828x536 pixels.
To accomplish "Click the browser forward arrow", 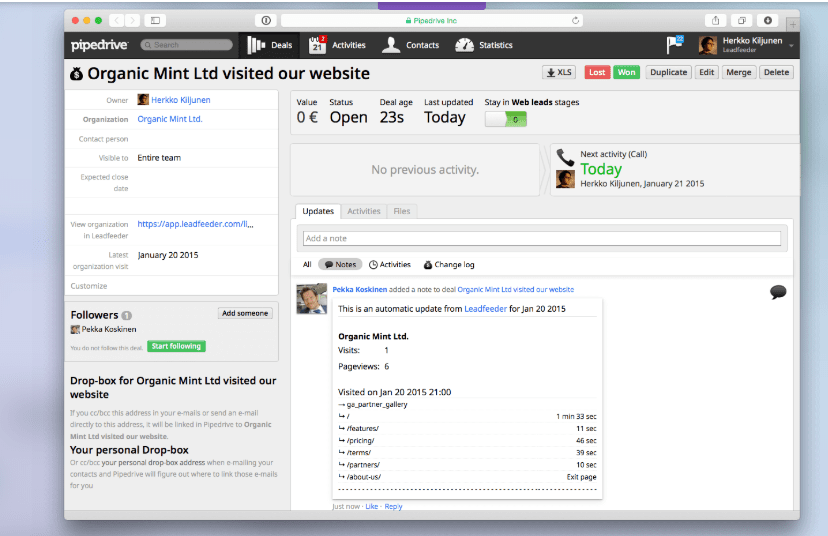I will pyautogui.click(x=133, y=21).
